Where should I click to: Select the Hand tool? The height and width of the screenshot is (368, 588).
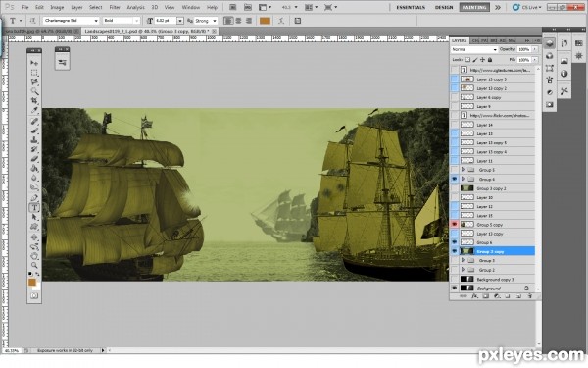[34, 256]
